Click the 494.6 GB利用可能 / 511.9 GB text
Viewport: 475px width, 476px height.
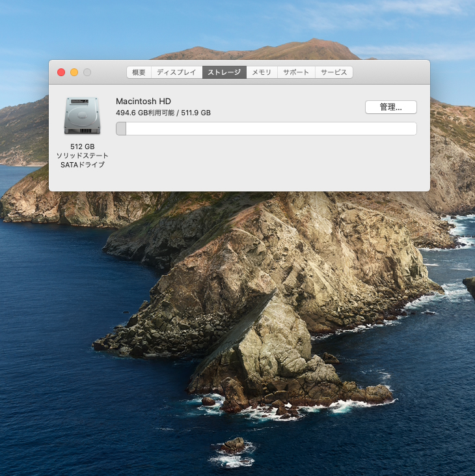coord(163,113)
